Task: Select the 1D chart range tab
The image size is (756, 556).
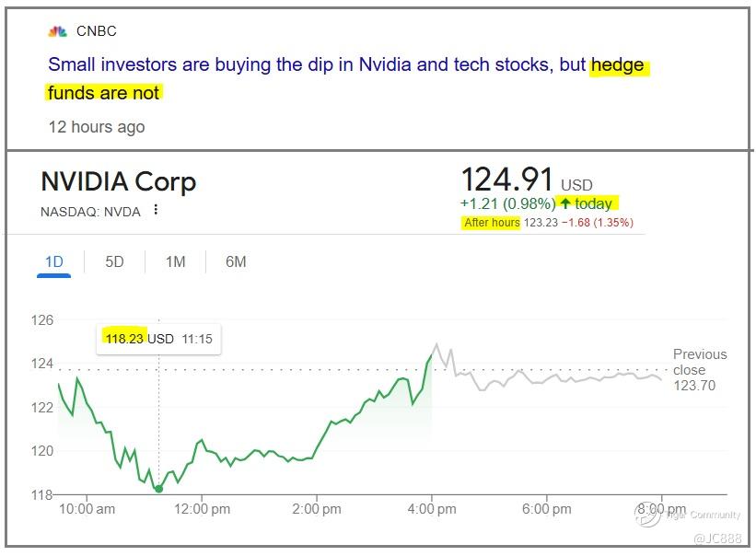Action: coord(54,262)
